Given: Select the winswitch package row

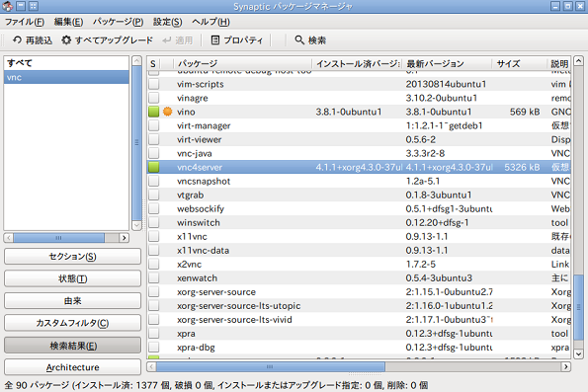Looking at the screenshot, I should [x=359, y=222].
